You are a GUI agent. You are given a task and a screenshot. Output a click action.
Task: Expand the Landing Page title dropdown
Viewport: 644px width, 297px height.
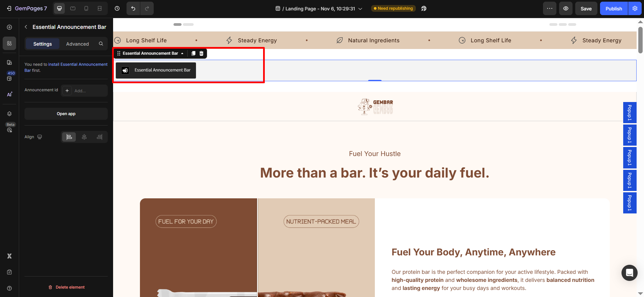point(360,9)
